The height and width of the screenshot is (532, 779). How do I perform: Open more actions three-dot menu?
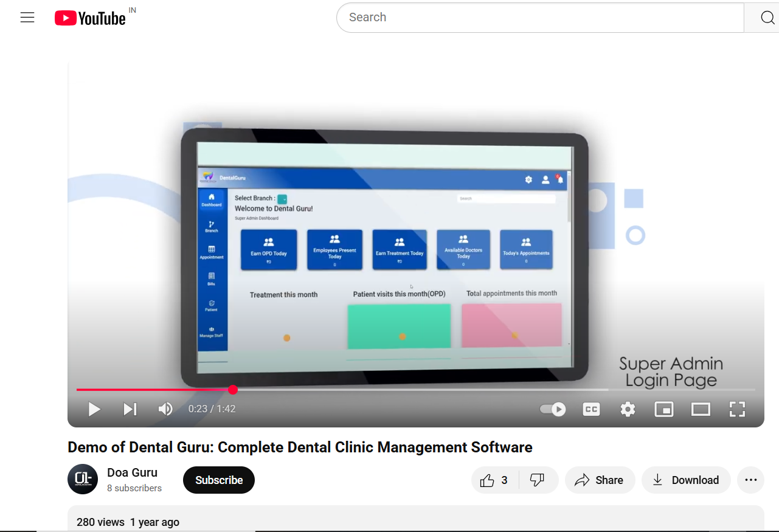[x=751, y=480]
